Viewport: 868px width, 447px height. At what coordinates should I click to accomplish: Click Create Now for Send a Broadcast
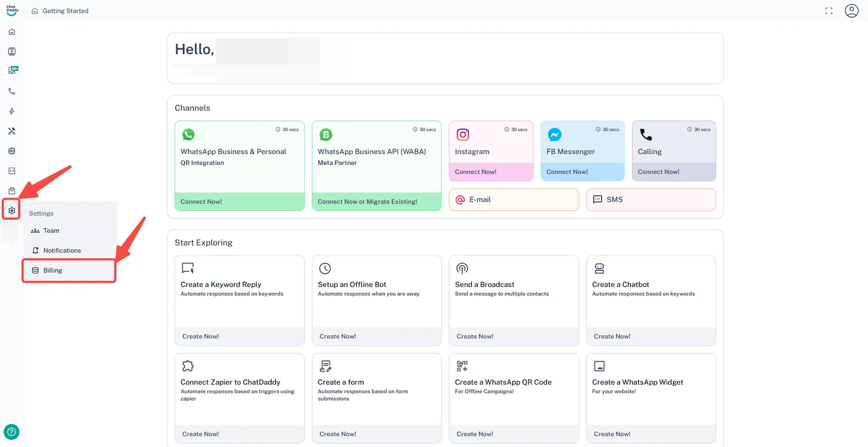click(x=475, y=336)
